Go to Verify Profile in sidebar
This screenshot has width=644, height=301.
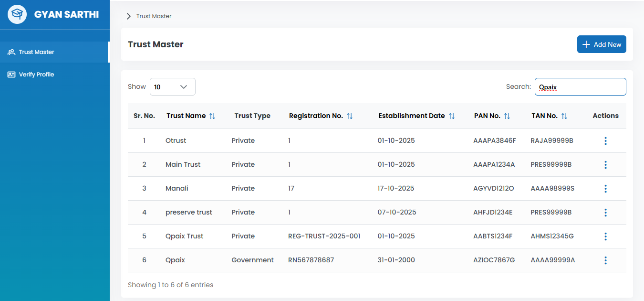coord(36,75)
